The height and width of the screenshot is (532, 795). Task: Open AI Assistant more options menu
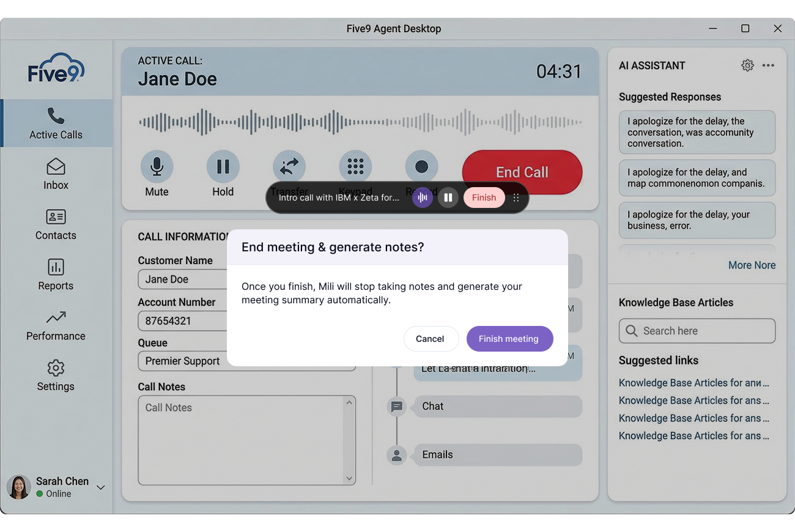point(768,65)
